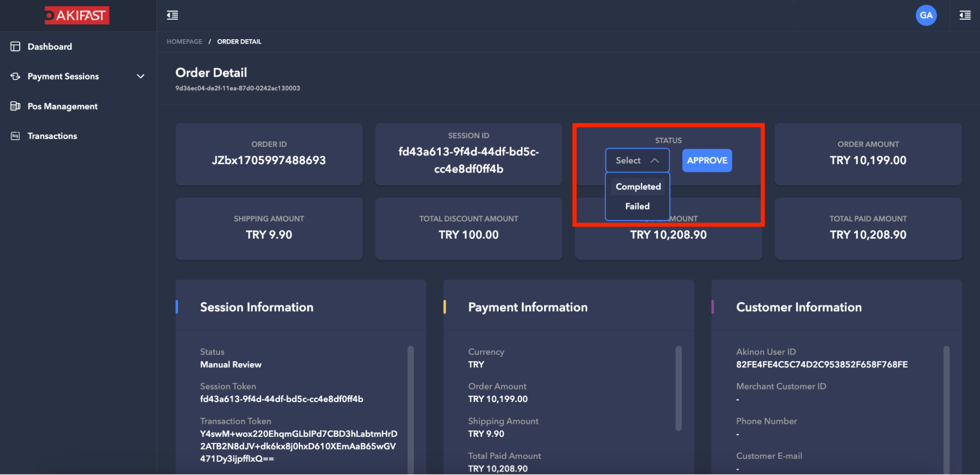Choose Completed from the status list
980x475 pixels.
coord(638,187)
